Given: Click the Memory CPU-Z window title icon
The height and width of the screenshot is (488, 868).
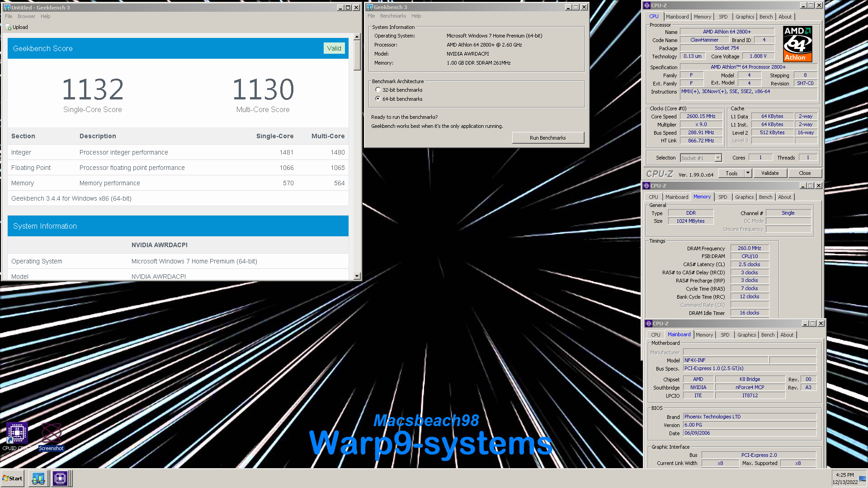Looking at the screenshot, I should [646, 186].
